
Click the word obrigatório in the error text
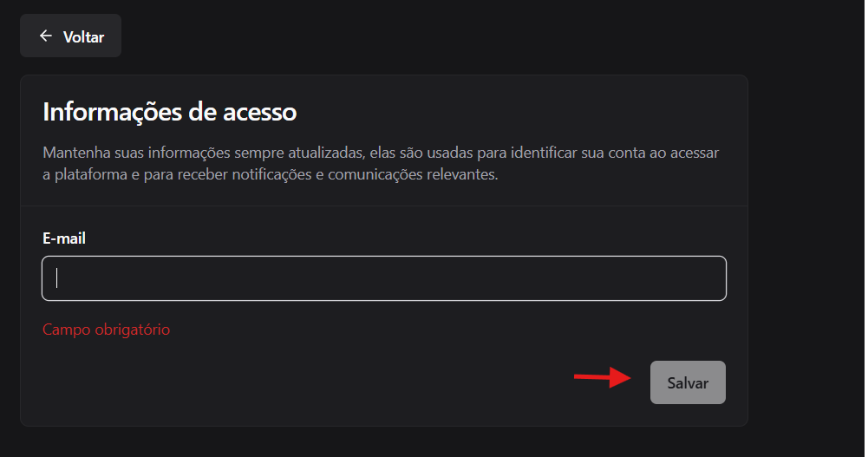(x=132, y=330)
